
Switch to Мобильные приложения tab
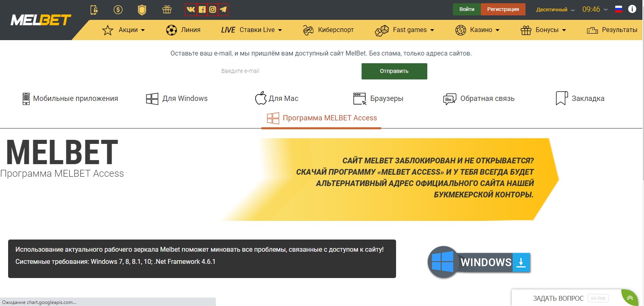tap(70, 98)
